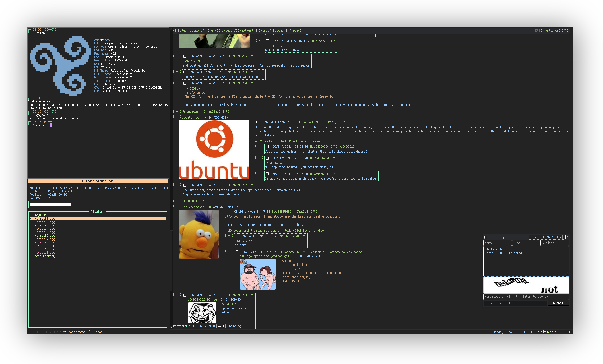Select the checkbox on post No.34836297
Image resolution: width=603 pixels, height=364 pixels.
(185, 185)
